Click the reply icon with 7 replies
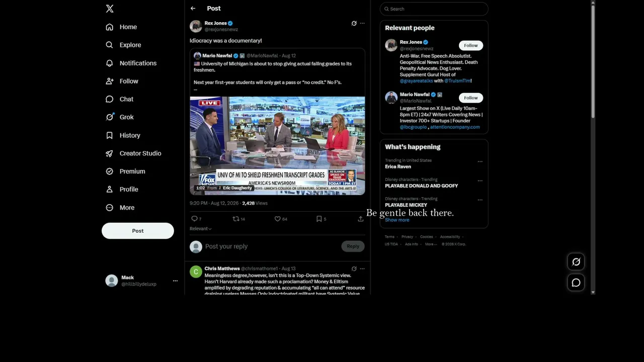This screenshot has width=644, height=362. coord(194,219)
